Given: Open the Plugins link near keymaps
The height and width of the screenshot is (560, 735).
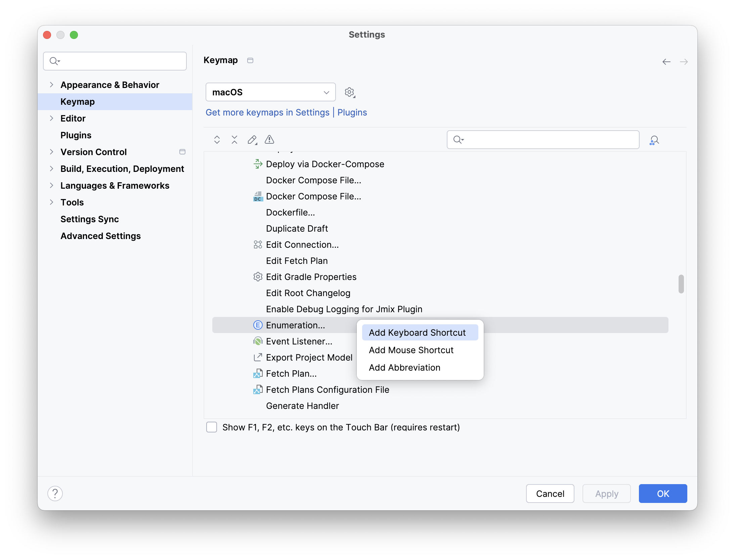Looking at the screenshot, I should tap(352, 112).
